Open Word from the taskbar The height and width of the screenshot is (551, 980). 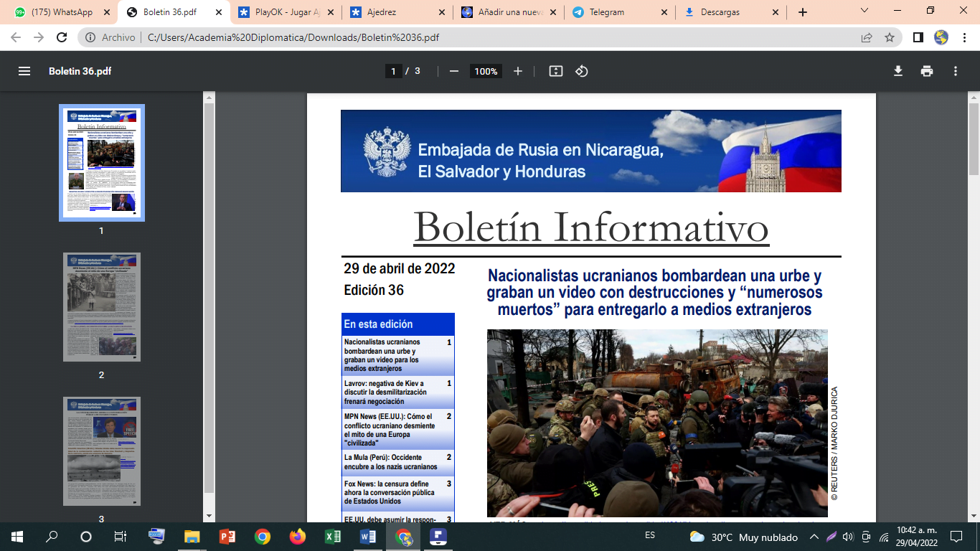click(368, 536)
